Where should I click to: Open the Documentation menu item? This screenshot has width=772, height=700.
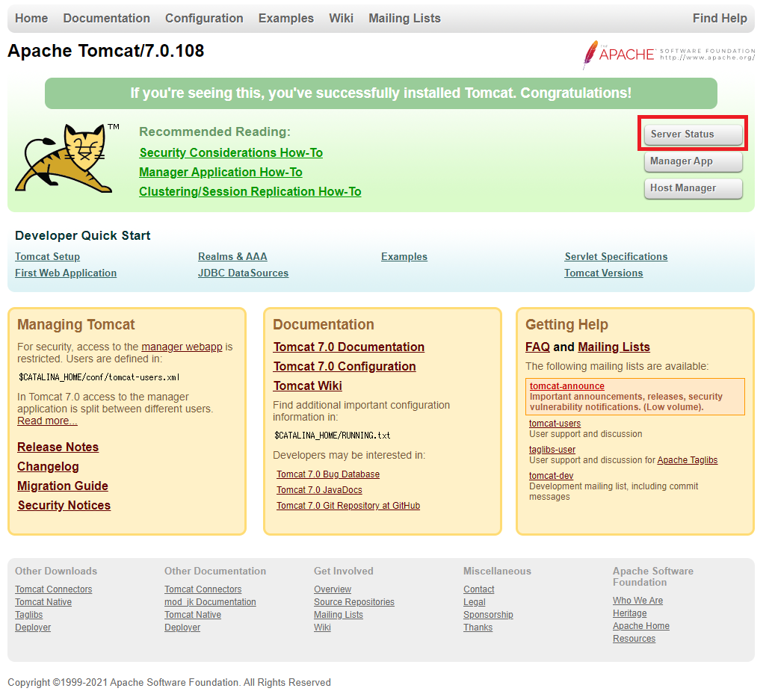(x=106, y=18)
